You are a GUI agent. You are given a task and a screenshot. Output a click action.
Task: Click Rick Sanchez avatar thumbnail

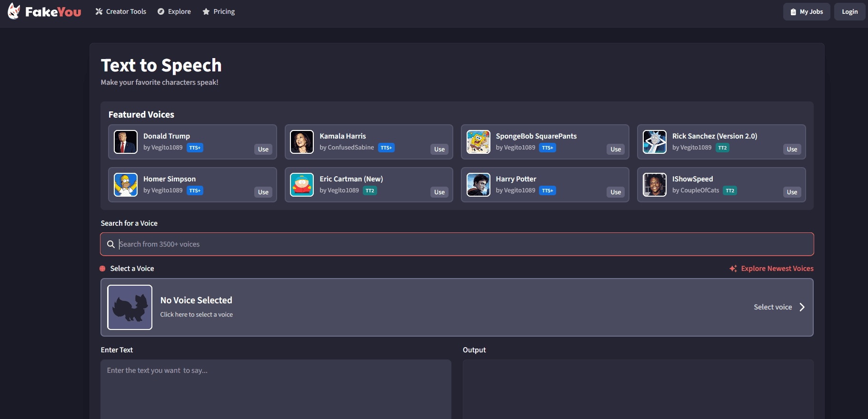tap(655, 142)
